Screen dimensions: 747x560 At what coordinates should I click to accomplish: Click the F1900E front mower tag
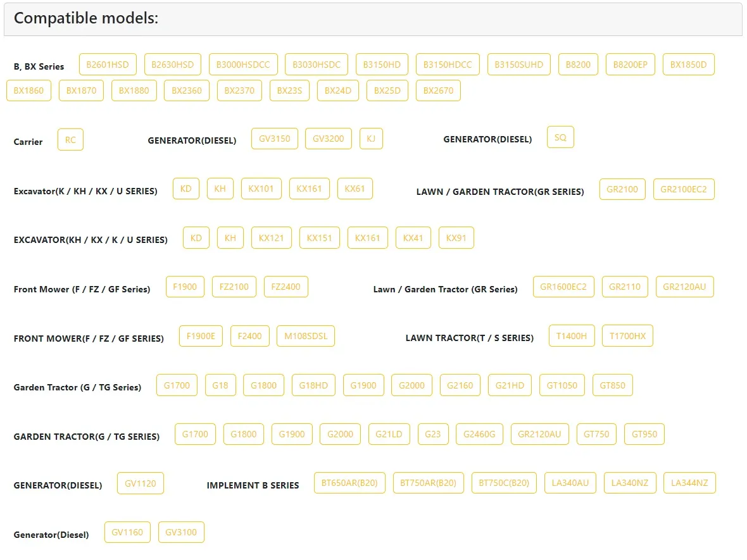[201, 336]
